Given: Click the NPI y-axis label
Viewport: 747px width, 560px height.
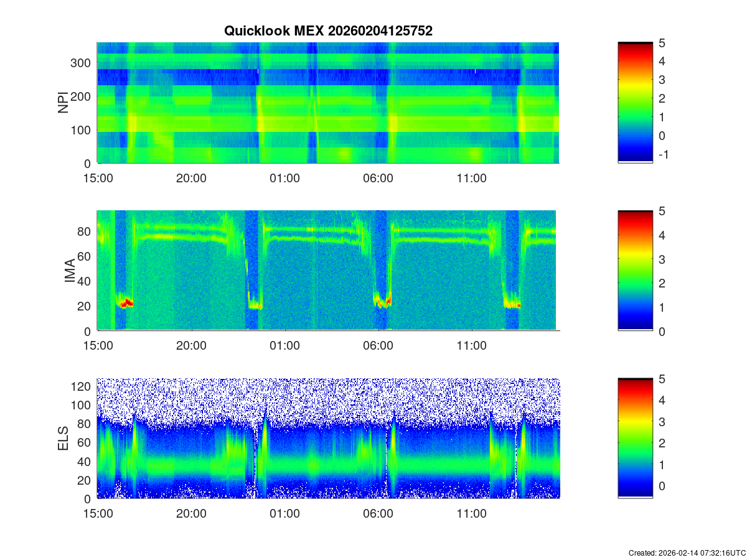Looking at the screenshot, I should 63,103.
